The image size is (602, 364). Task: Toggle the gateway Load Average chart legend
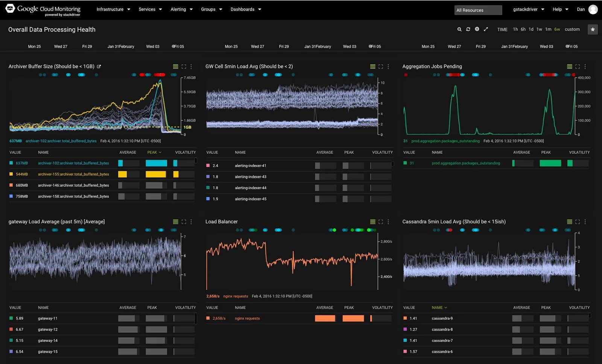pyautogui.click(x=175, y=221)
